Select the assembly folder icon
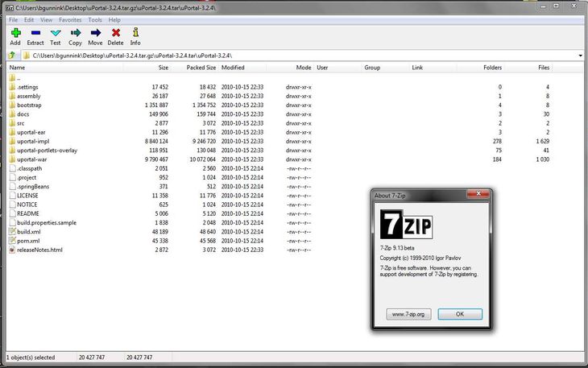 (12, 96)
